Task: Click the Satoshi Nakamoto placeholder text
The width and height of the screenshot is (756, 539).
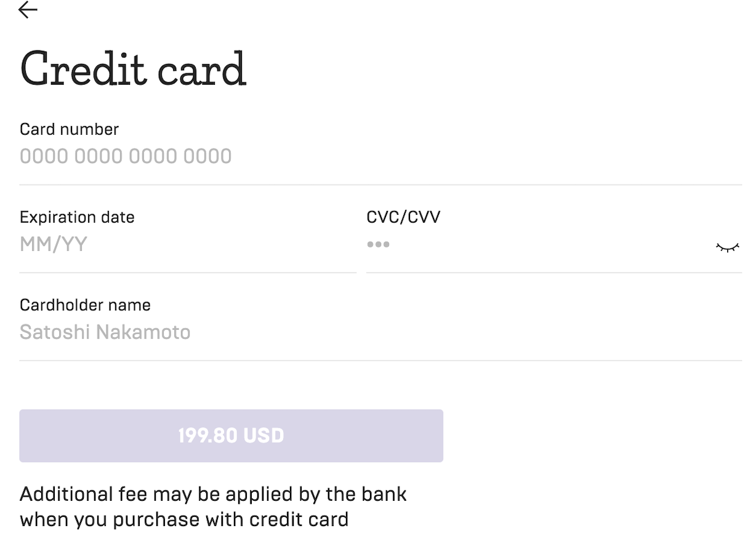Action: click(105, 333)
